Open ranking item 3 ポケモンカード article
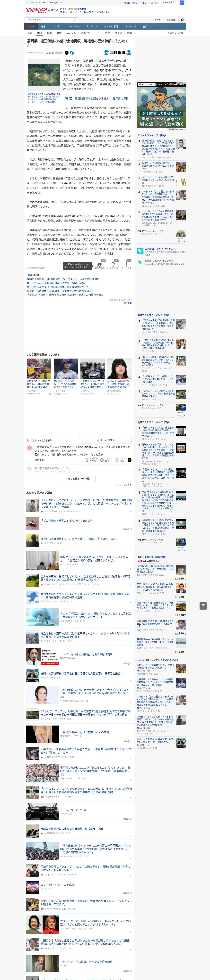This screenshot has height=980, width=210. point(158,180)
